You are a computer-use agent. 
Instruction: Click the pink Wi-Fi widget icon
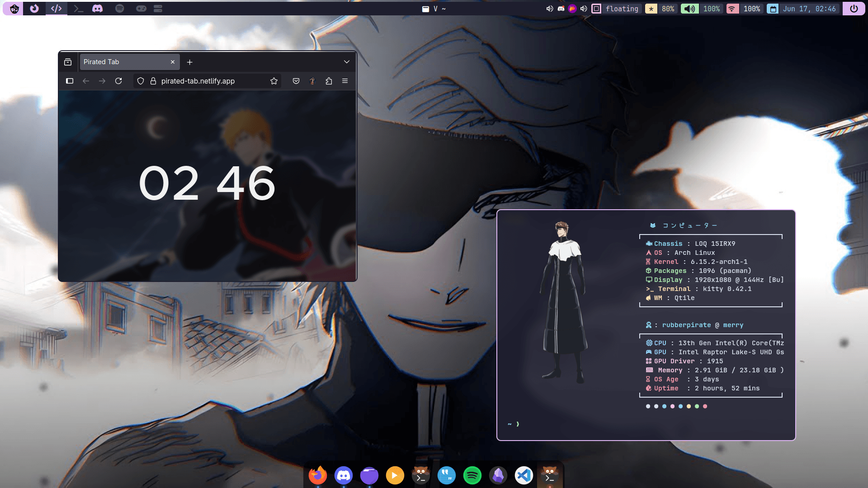[732, 9]
